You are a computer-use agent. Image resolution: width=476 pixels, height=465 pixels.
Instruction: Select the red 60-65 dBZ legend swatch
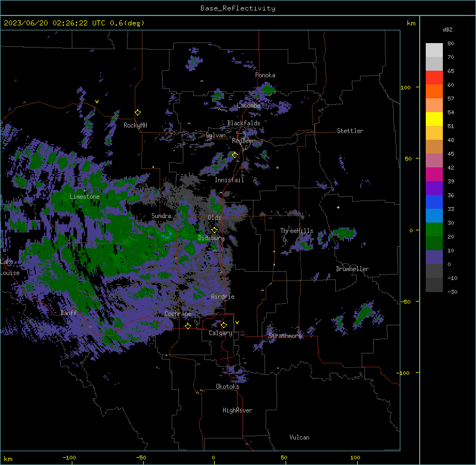tap(434, 78)
